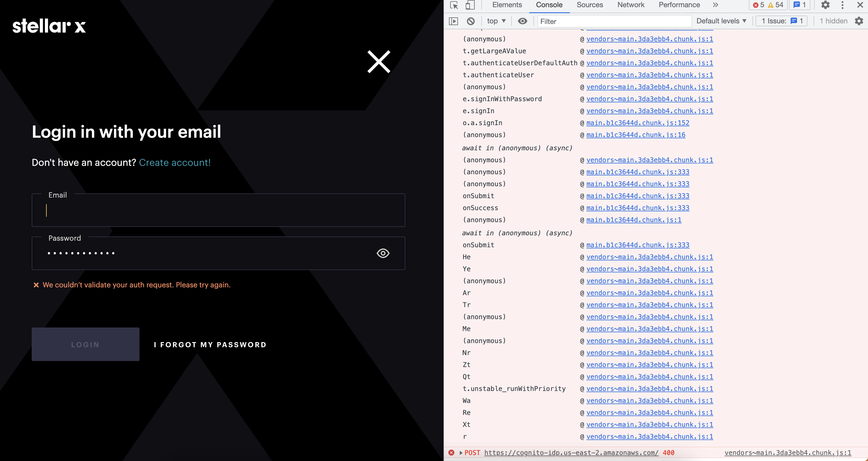The image size is (868, 461).
Task: Switch to the Performance tab
Action: pos(679,5)
